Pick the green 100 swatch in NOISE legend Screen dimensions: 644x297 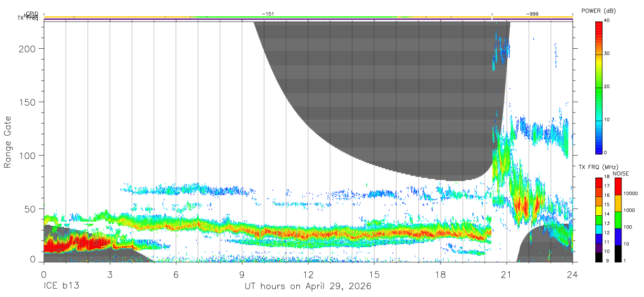click(x=617, y=220)
